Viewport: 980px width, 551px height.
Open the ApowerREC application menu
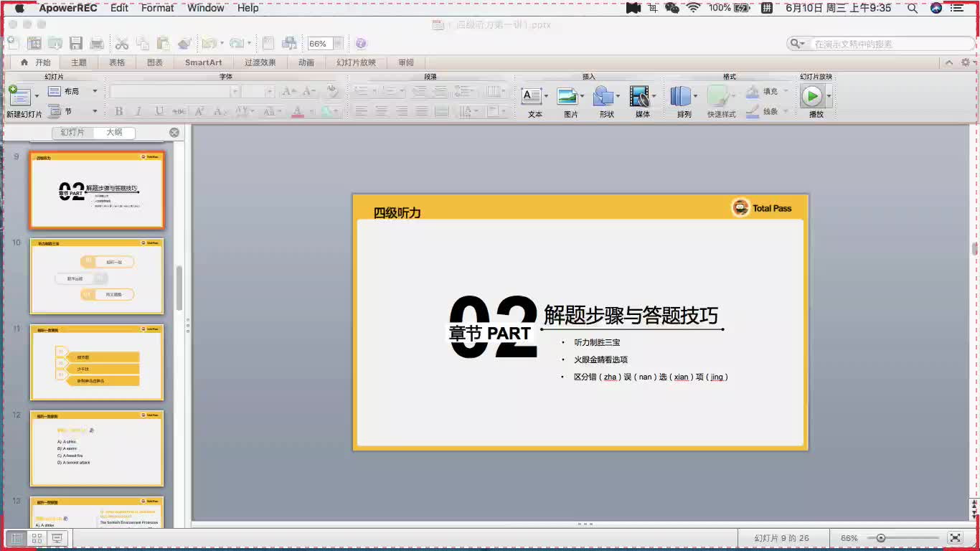(68, 8)
